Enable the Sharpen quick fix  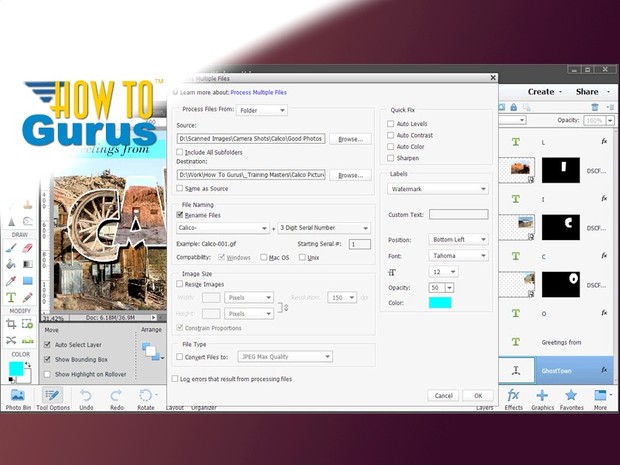point(391,158)
